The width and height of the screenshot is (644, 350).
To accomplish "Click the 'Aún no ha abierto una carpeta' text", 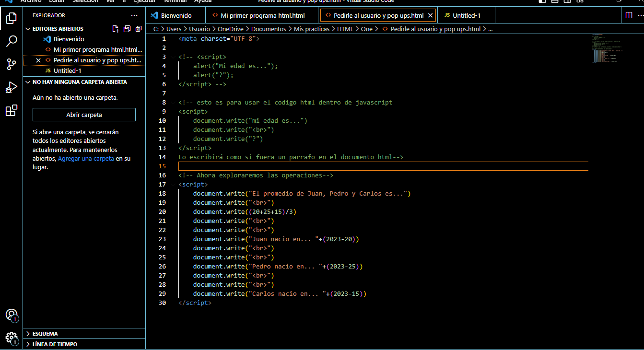I will pyautogui.click(x=75, y=97).
